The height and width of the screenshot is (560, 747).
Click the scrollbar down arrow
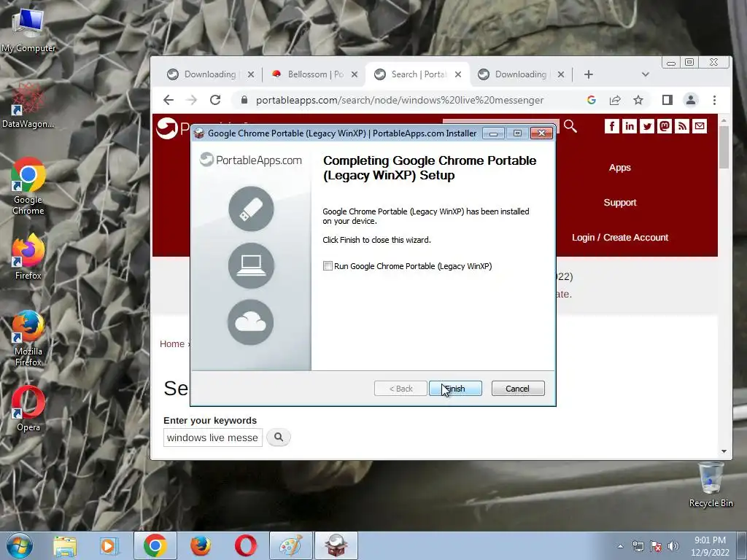tap(724, 451)
